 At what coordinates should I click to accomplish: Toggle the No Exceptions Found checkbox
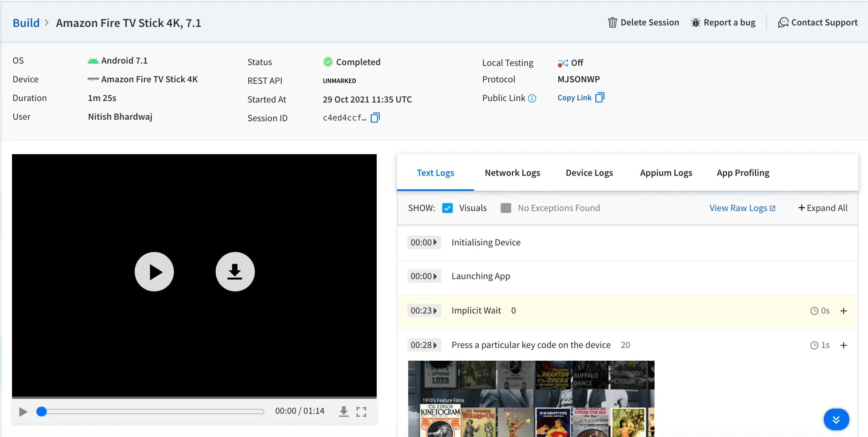click(506, 208)
